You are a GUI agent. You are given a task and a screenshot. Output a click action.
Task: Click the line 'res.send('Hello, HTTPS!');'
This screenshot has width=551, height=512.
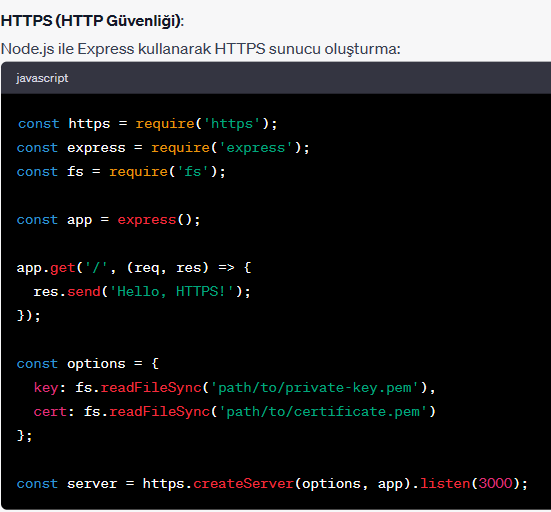[142, 292]
